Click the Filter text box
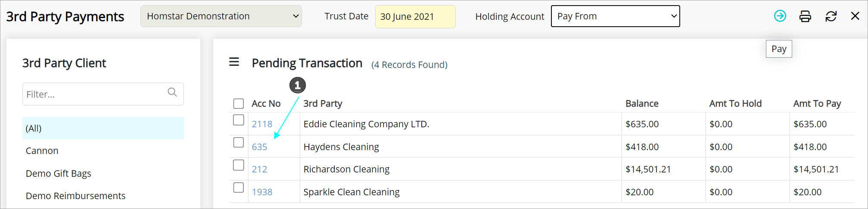Image resolution: width=868 pixels, height=209 pixels. tap(95, 94)
